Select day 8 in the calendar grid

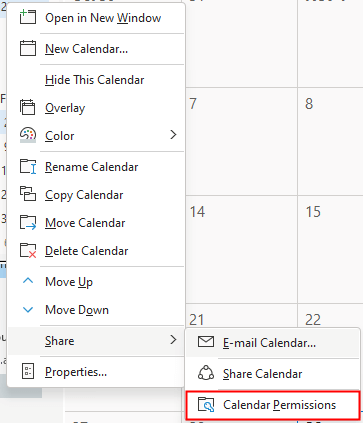[330, 141]
